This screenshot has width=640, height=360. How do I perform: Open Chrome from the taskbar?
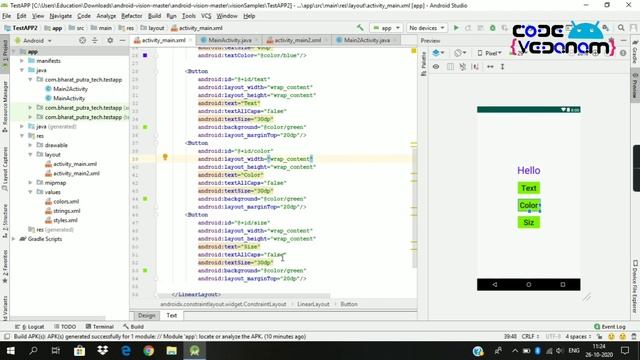pos(149,351)
